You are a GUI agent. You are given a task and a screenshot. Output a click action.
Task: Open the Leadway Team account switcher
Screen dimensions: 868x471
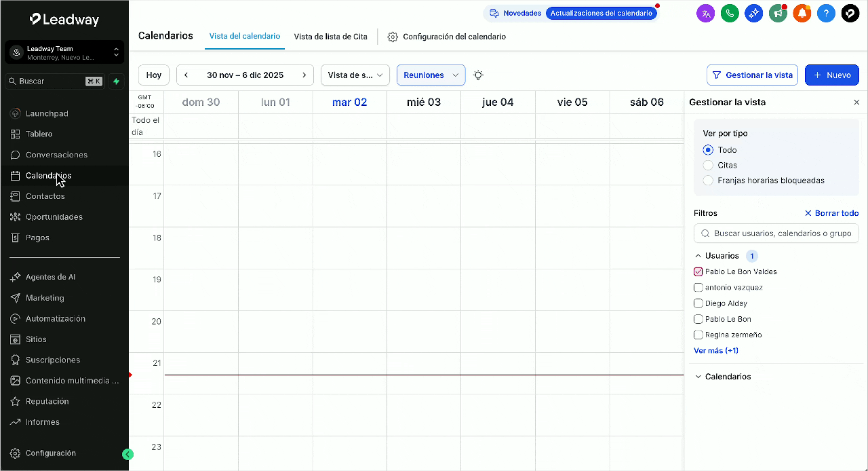pos(64,53)
